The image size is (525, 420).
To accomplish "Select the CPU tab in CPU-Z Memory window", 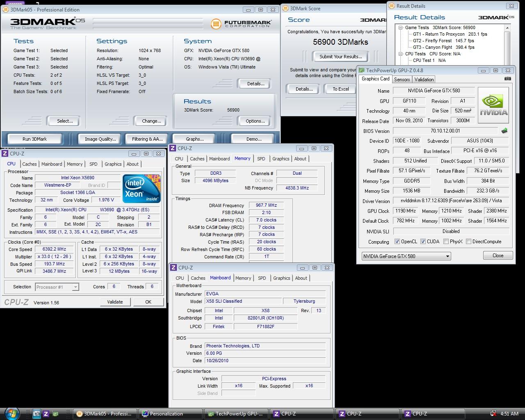I will point(179,159).
